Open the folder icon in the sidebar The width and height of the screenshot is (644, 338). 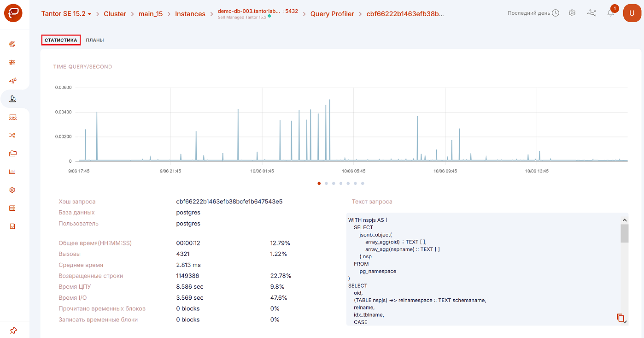click(13, 154)
